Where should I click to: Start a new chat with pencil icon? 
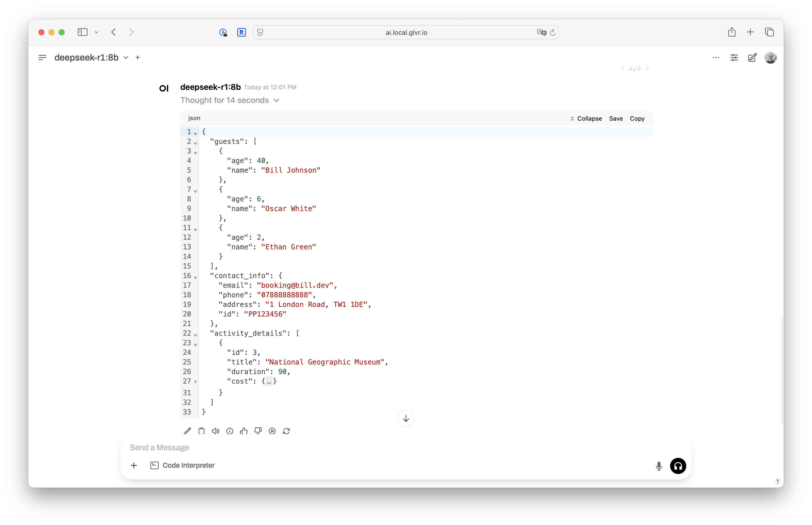752,58
